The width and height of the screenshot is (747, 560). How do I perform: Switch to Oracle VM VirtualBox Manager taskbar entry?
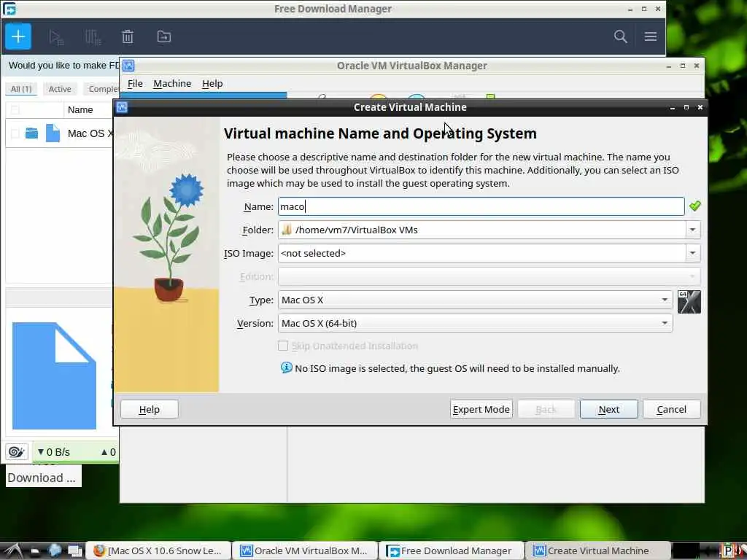click(305, 551)
